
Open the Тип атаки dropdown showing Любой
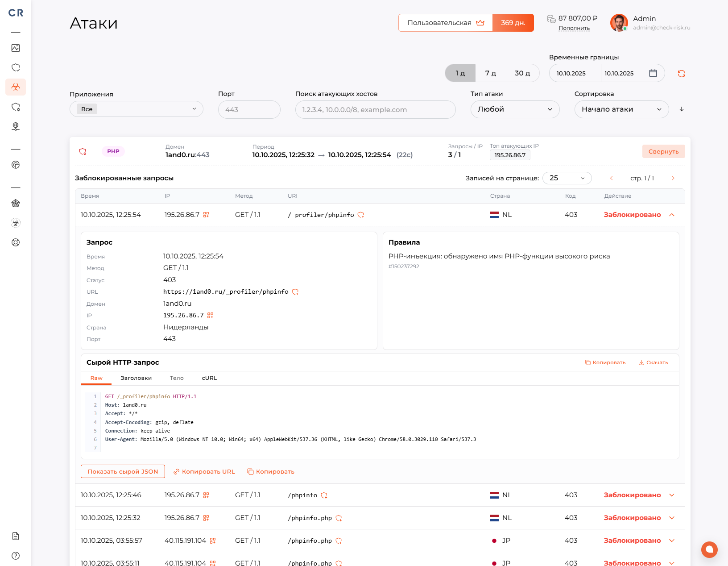point(514,109)
